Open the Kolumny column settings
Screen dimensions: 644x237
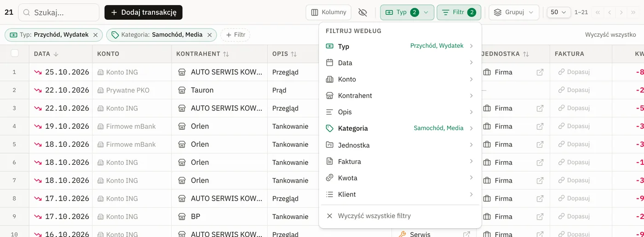pyautogui.click(x=328, y=12)
